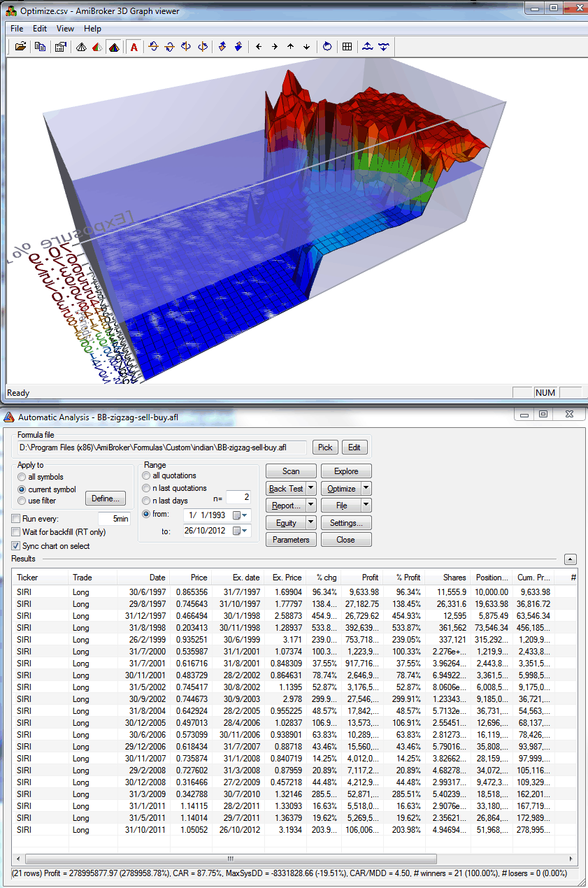The image size is (588, 888).
Task: Open the View menu in 3D viewer
Action: click(x=65, y=29)
